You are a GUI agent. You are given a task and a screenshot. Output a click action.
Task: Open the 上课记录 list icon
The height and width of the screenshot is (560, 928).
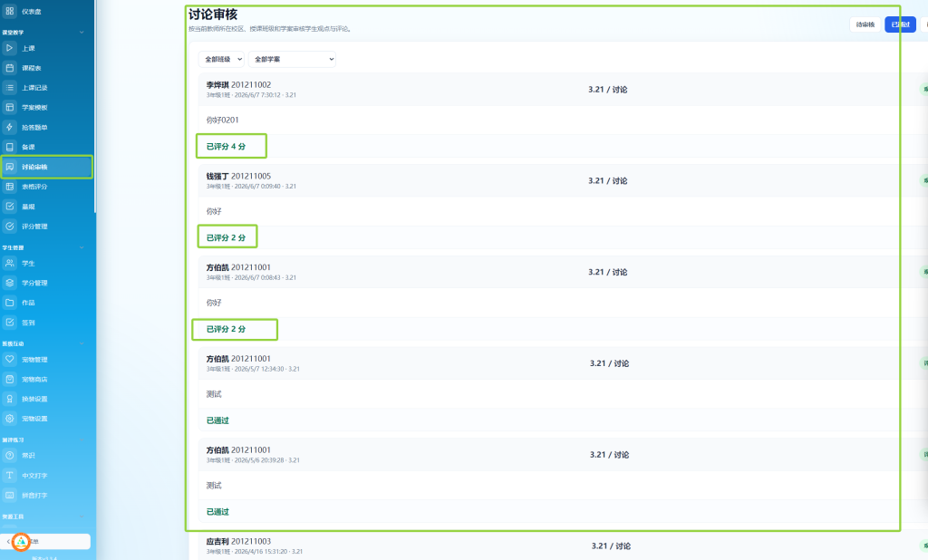coord(9,88)
